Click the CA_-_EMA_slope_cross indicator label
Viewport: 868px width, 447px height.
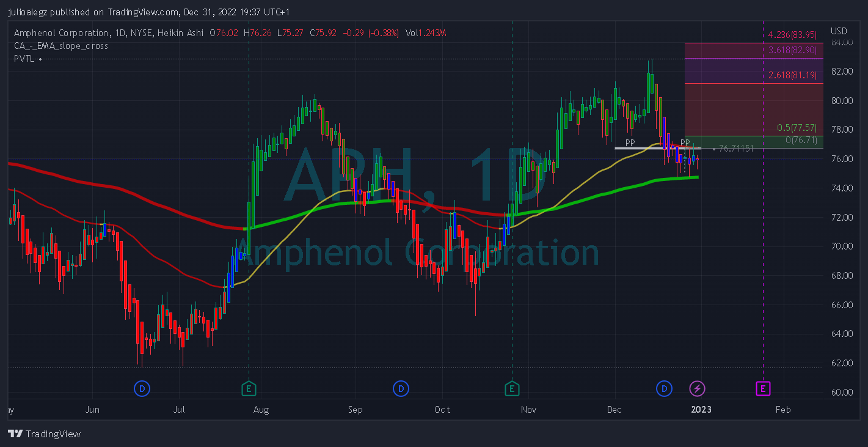tap(61, 46)
